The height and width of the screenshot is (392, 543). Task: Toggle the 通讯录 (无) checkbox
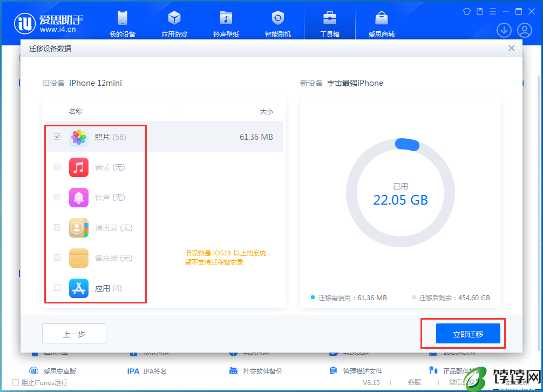[x=57, y=227]
